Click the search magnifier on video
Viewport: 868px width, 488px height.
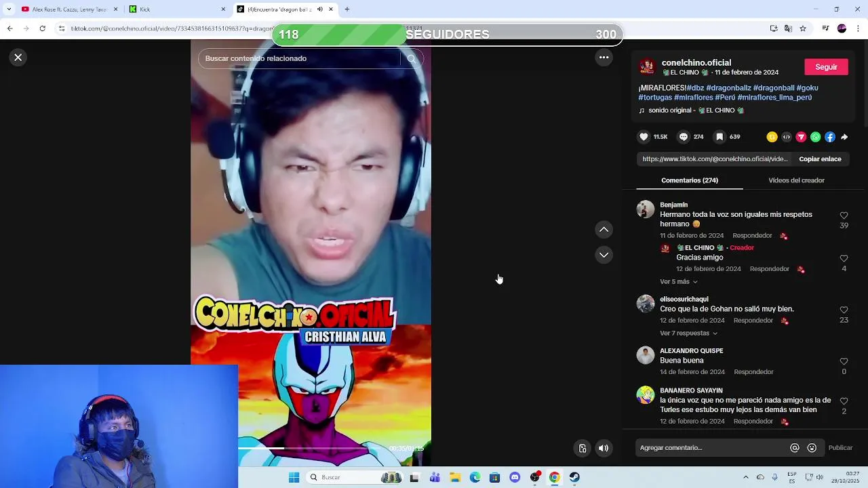411,58
